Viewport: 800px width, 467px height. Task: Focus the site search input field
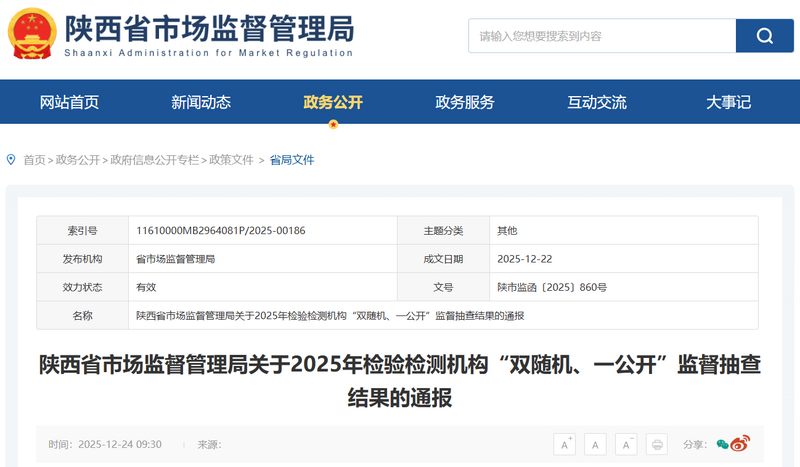tap(602, 36)
